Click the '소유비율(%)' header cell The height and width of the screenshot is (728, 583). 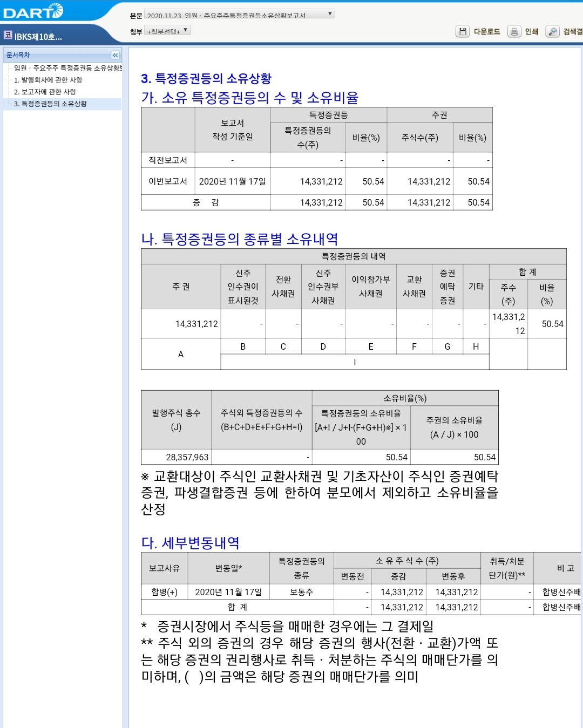[x=405, y=398]
